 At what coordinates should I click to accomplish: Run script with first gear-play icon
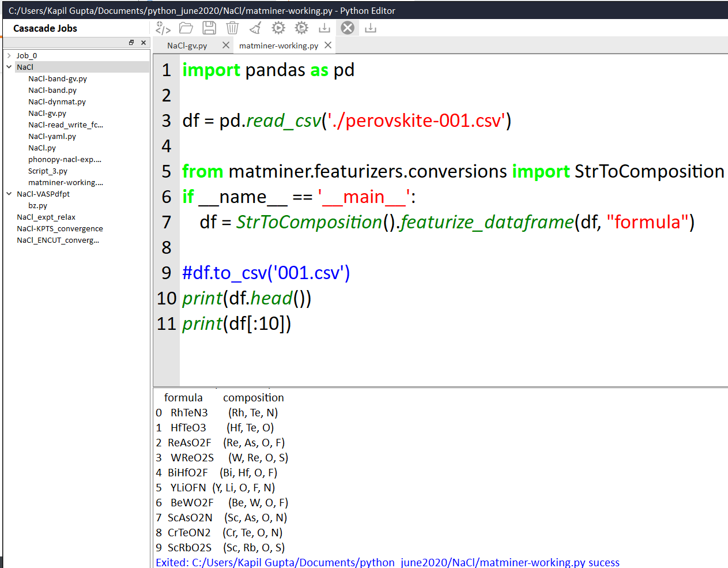point(278,28)
